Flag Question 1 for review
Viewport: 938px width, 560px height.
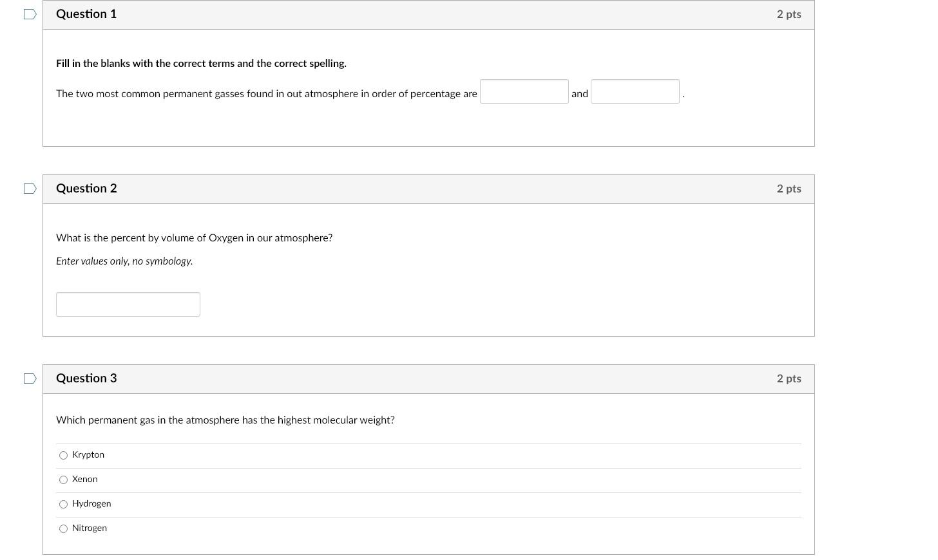30,14
